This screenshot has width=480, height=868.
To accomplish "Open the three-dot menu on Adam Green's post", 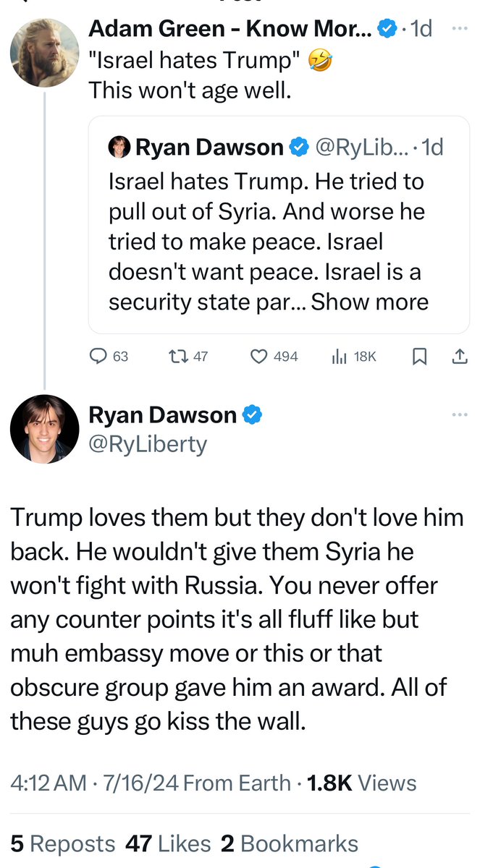I will coord(459,29).
